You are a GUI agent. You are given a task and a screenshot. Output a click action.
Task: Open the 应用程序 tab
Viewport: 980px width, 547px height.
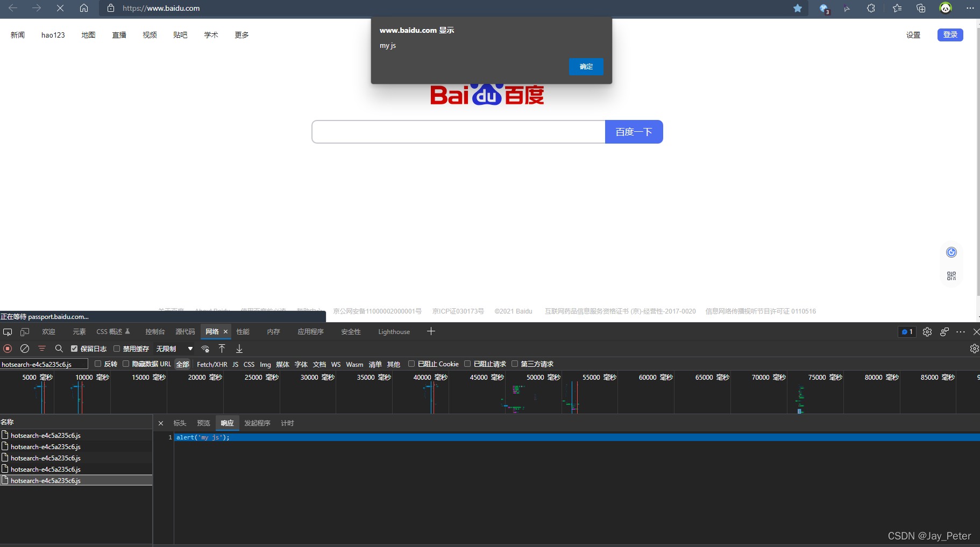[310, 332]
